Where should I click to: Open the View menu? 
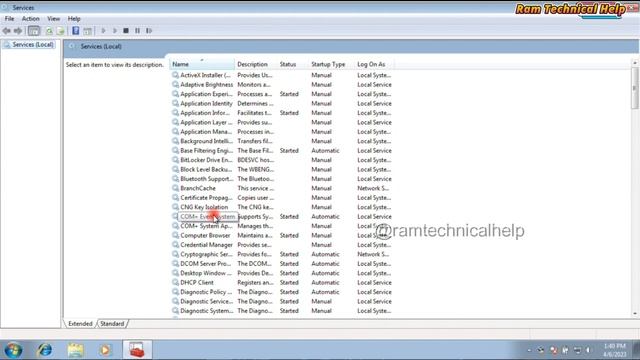click(53, 19)
